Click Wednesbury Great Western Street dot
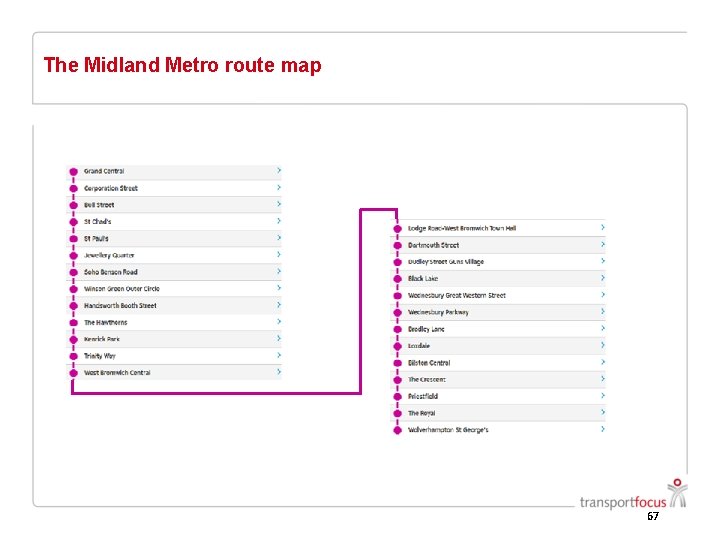Viewport: 720px width, 540px height. [398, 296]
